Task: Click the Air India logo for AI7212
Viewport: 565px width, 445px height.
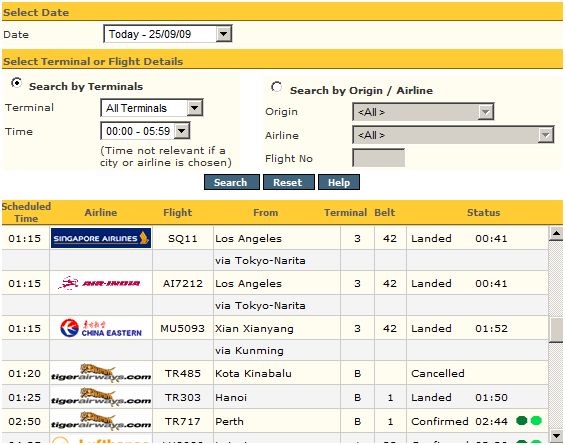Action: point(99,283)
